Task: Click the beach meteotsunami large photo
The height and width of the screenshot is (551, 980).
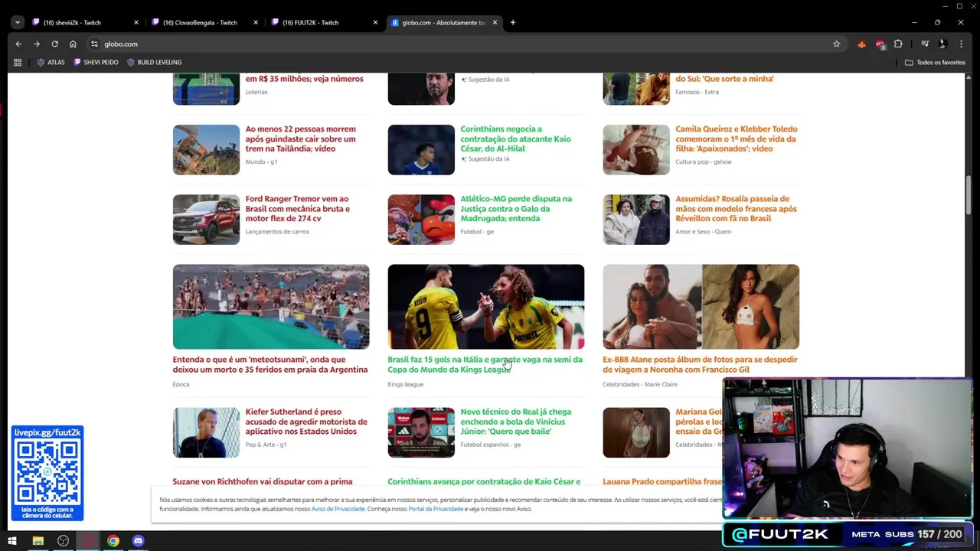Action: (271, 306)
